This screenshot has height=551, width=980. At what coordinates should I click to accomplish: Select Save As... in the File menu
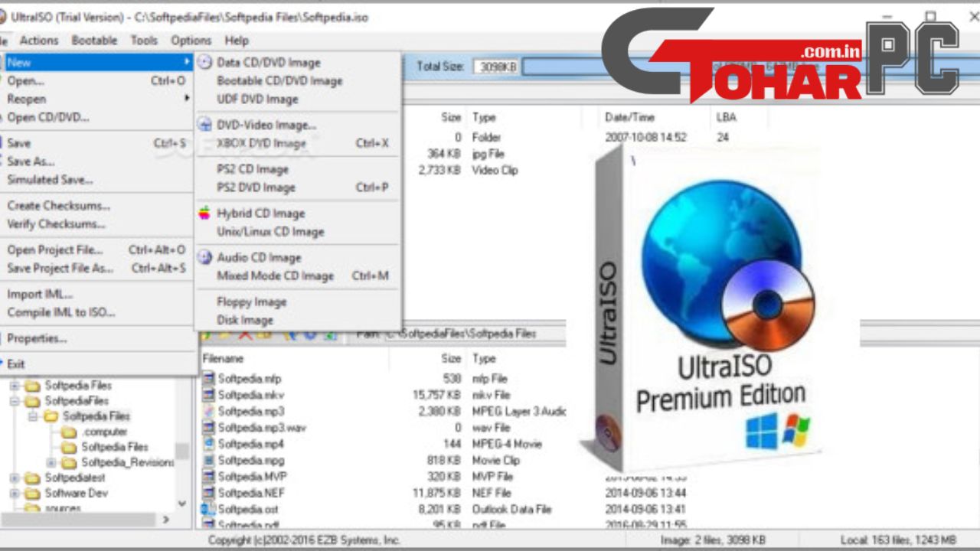96,161
